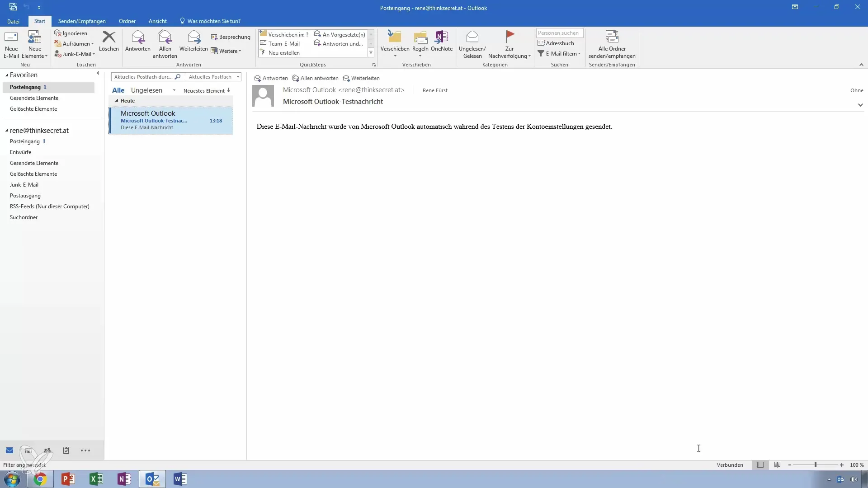
Task: Collapse the rene@thinksecret.at account tree
Action: tap(7, 131)
